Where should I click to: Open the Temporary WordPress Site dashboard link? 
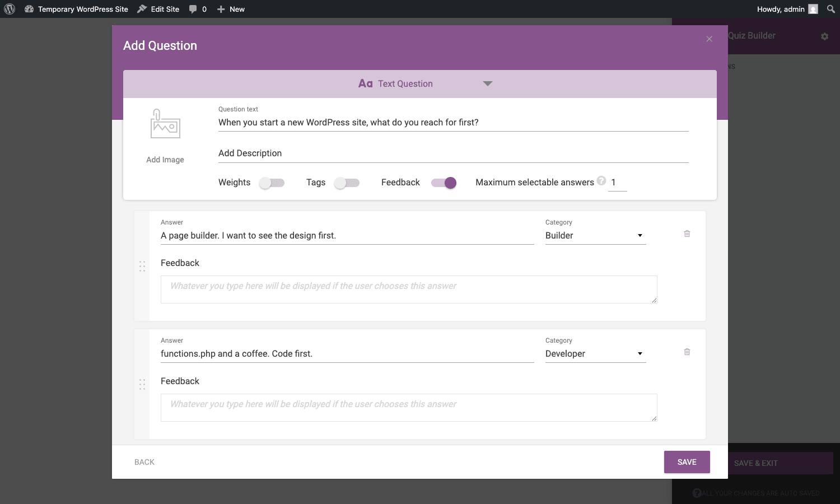[x=76, y=9]
